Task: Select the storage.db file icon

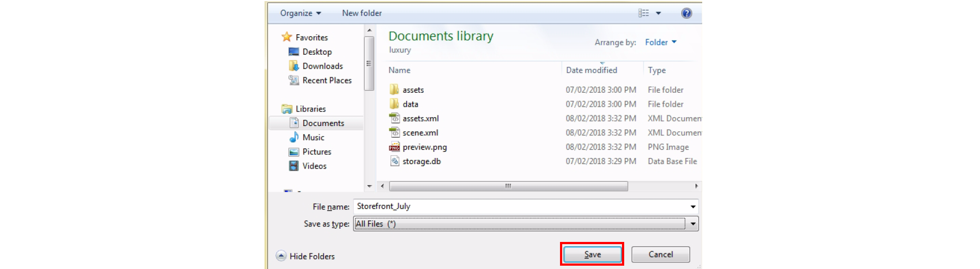Action: (x=394, y=161)
